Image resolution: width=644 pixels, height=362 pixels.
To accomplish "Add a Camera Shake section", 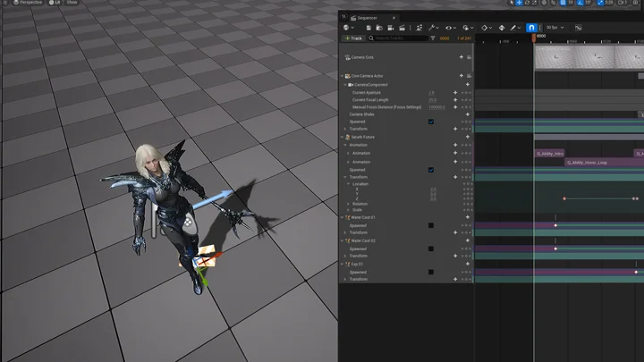I will click(x=468, y=114).
